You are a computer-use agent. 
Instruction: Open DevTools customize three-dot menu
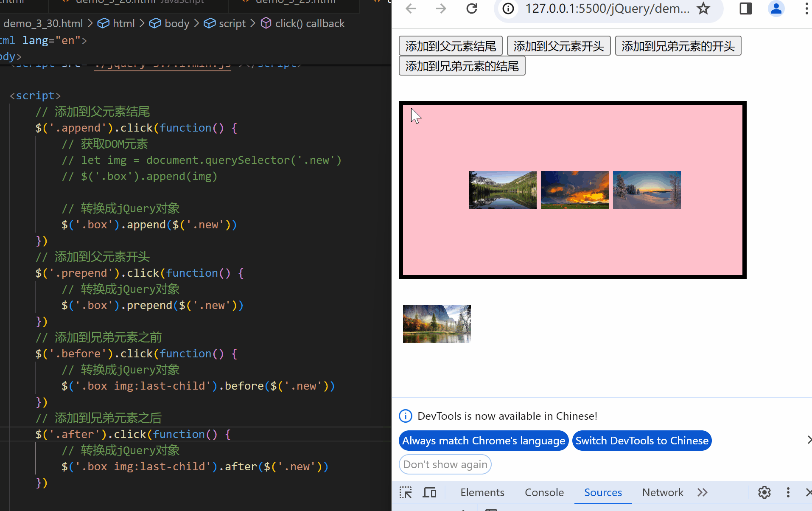(x=788, y=492)
